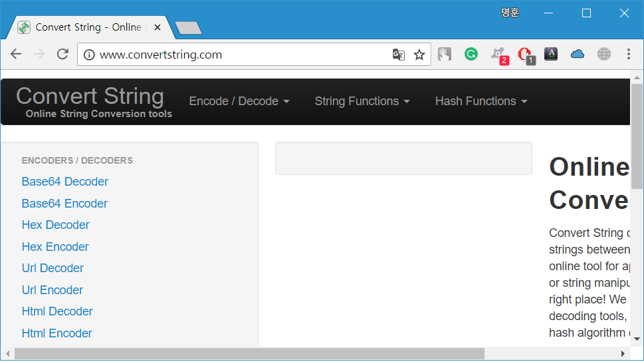Click the horizontal scrollbar thumb
This screenshot has width=644, height=362.
click(x=249, y=354)
